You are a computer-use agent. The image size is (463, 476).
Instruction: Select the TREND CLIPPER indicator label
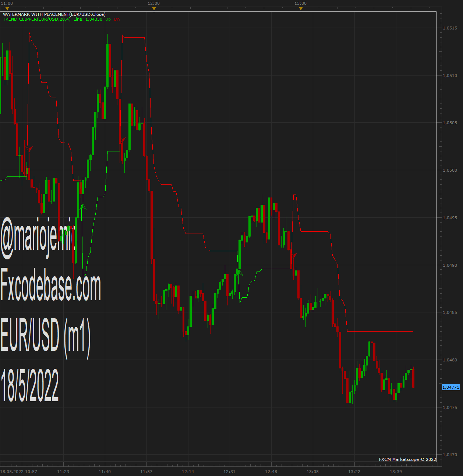[x=37, y=19]
